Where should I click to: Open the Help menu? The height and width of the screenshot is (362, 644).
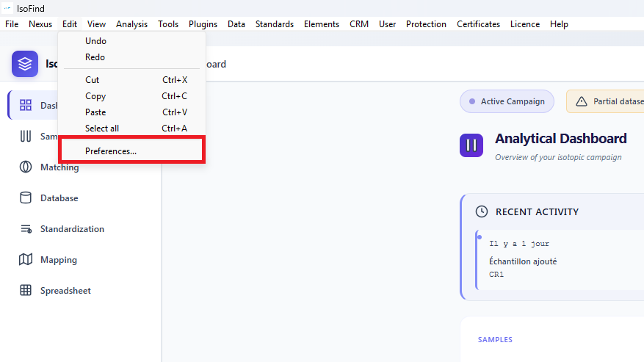pos(559,24)
